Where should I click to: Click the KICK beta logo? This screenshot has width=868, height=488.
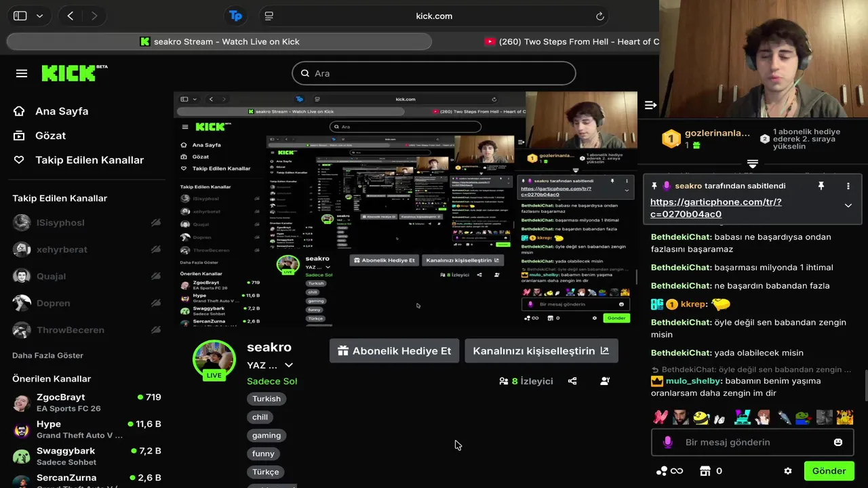coord(75,73)
